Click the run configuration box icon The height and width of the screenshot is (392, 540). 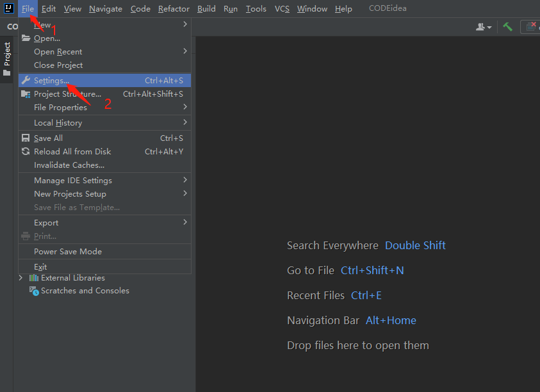(530, 27)
